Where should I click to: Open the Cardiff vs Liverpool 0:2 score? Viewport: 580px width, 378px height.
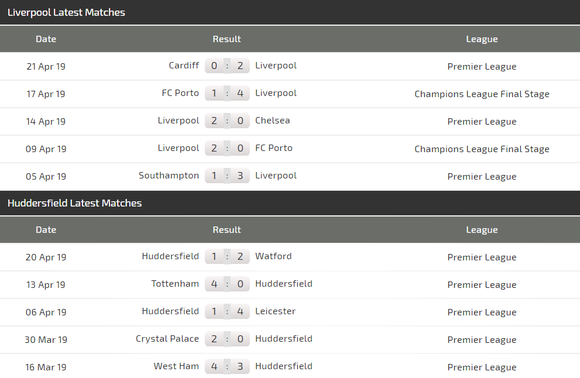click(x=227, y=66)
